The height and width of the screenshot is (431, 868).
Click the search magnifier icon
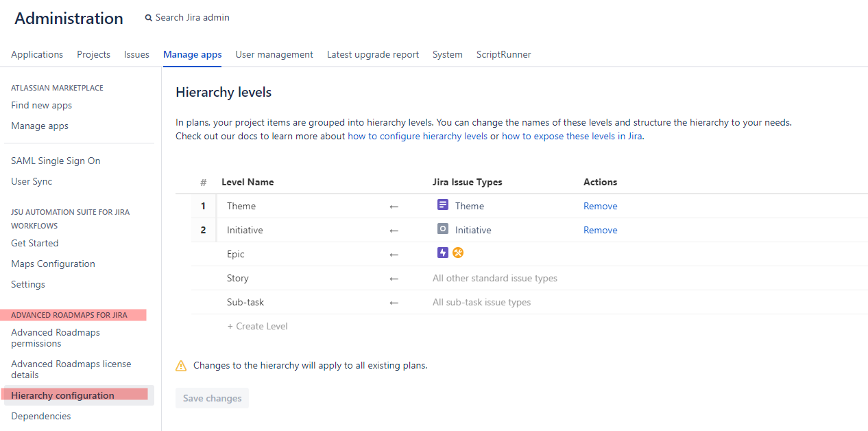point(149,18)
